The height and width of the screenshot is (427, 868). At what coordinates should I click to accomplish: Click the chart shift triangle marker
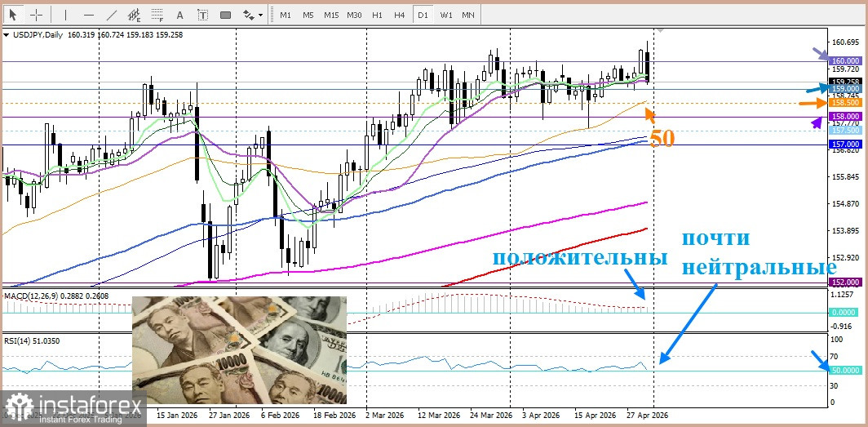(661, 29)
